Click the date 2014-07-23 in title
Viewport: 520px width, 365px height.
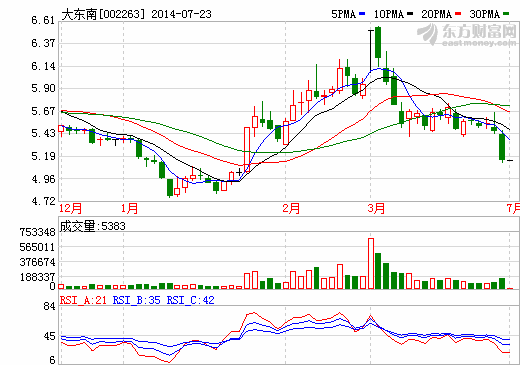tap(181, 14)
